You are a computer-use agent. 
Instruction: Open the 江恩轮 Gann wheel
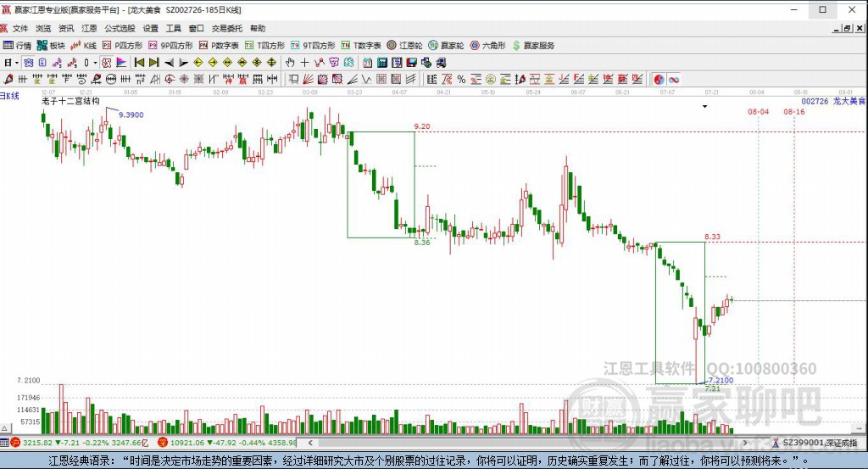[404, 46]
